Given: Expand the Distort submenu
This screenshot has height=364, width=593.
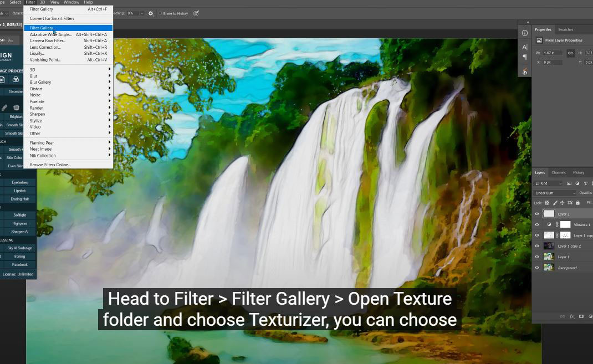Looking at the screenshot, I should point(69,89).
